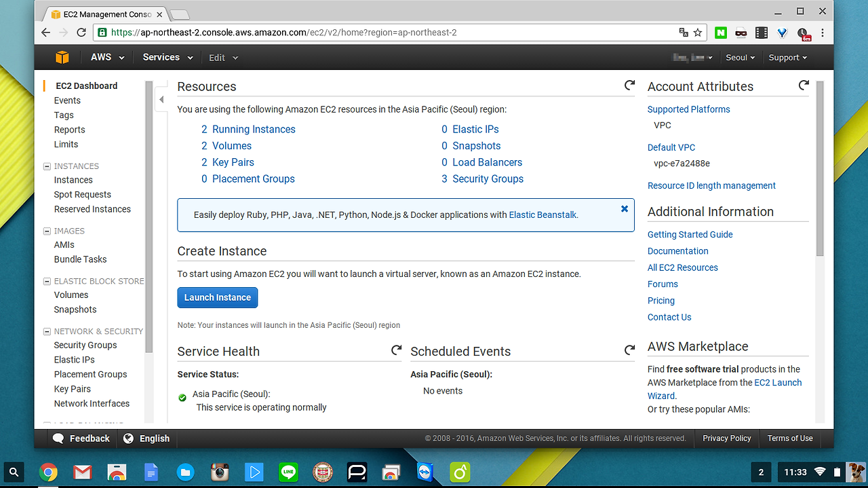Viewport: 868px width, 488px height.
Task: Open Events in the sidebar
Action: pos(67,100)
